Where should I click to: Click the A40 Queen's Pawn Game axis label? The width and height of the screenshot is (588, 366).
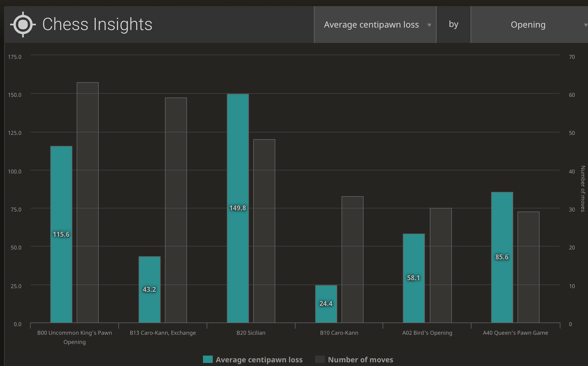[x=515, y=333]
